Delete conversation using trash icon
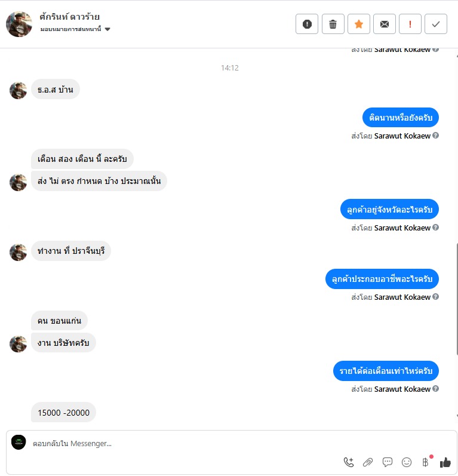 pyautogui.click(x=333, y=24)
